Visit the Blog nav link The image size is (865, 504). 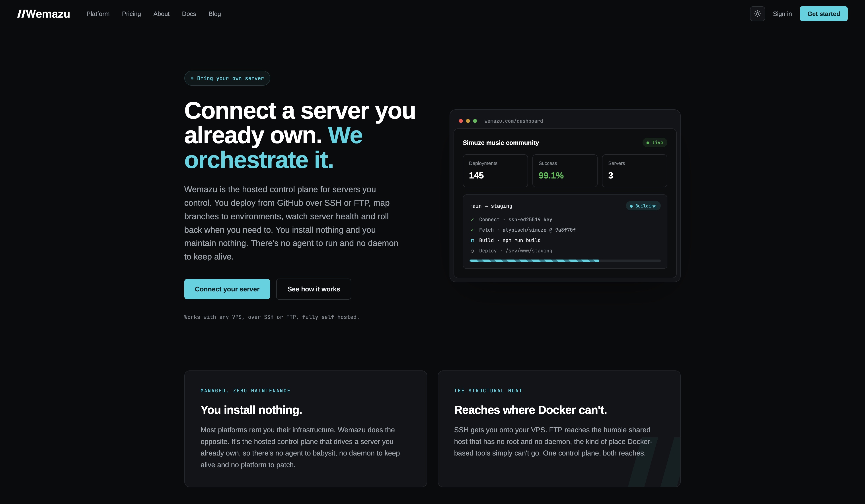tap(214, 14)
